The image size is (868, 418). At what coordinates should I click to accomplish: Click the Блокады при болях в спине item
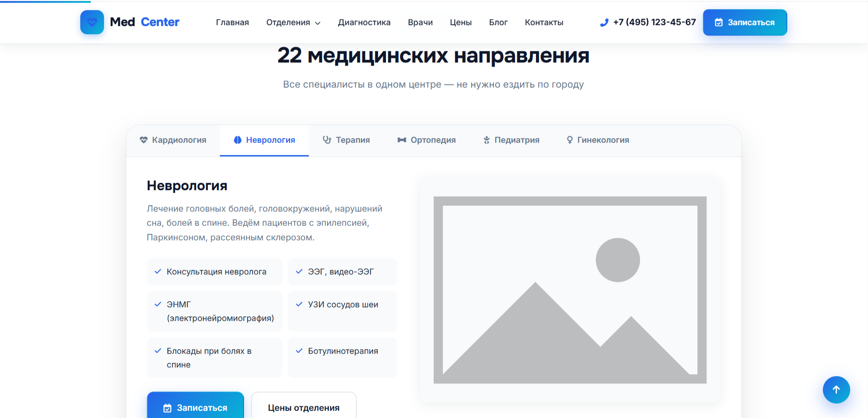214,358
